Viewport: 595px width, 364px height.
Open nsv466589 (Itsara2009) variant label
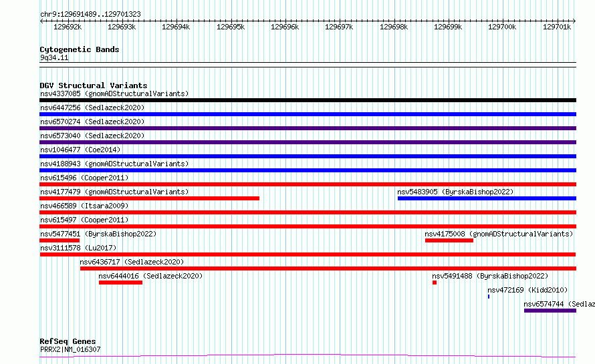pos(84,206)
